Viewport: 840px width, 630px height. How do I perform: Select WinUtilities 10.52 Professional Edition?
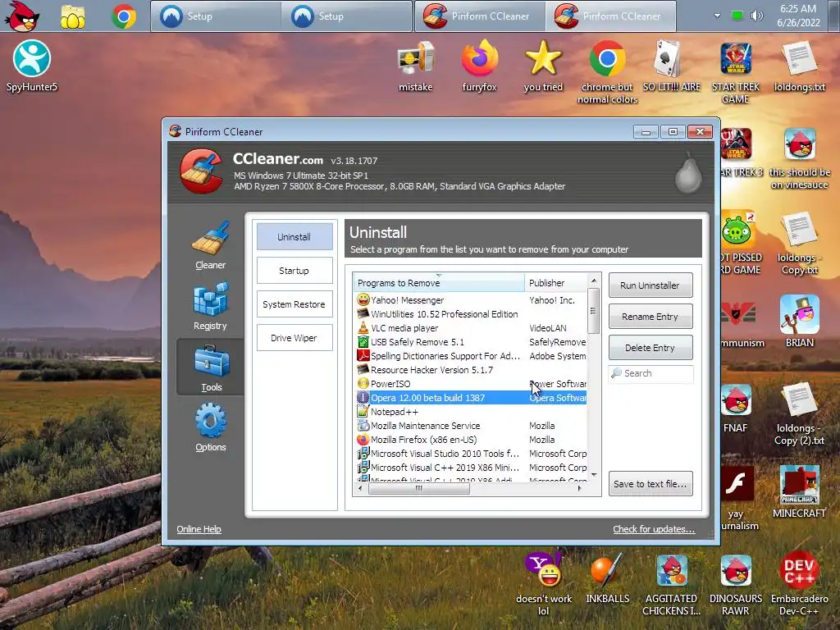pyautogui.click(x=470, y=314)
